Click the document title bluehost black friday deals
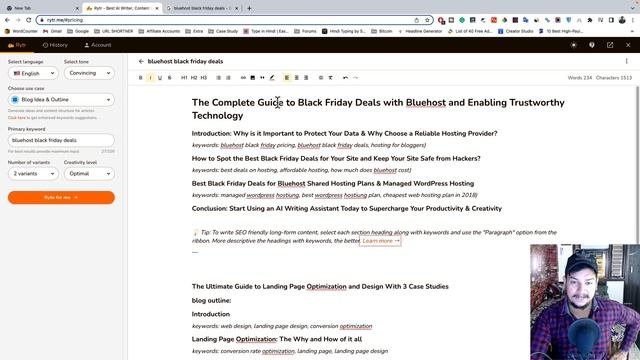The image size is (640, 360). (185, 61)
